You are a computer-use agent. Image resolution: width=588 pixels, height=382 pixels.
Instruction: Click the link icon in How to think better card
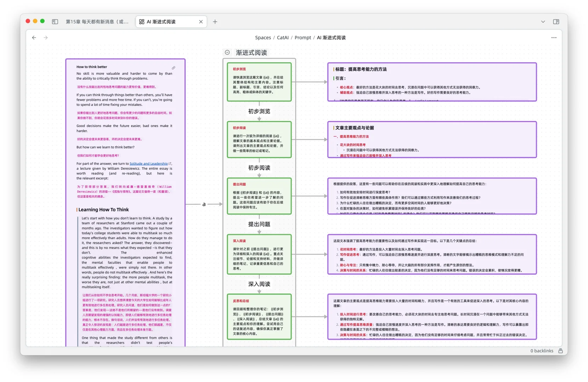coord(173,68)
